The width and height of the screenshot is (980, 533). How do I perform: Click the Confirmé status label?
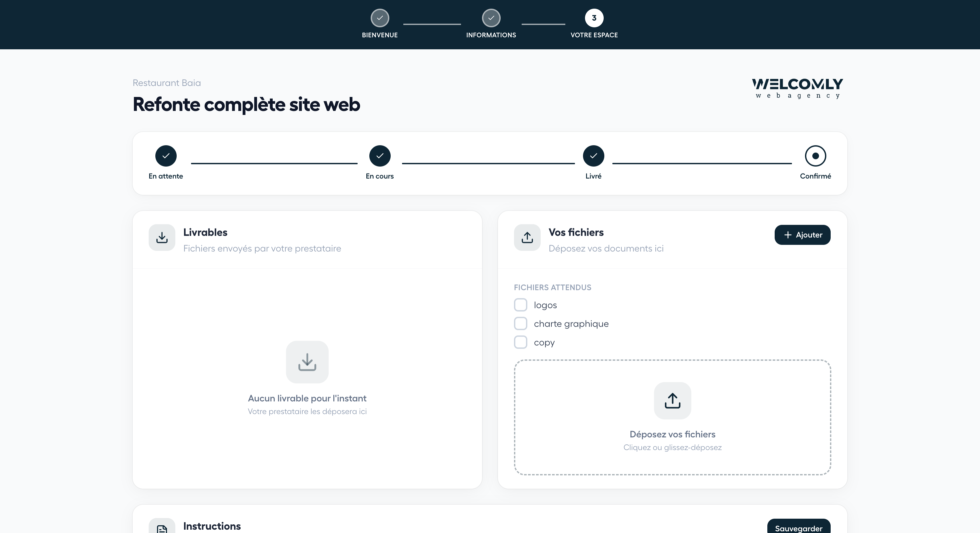click(x=815, y=176)
